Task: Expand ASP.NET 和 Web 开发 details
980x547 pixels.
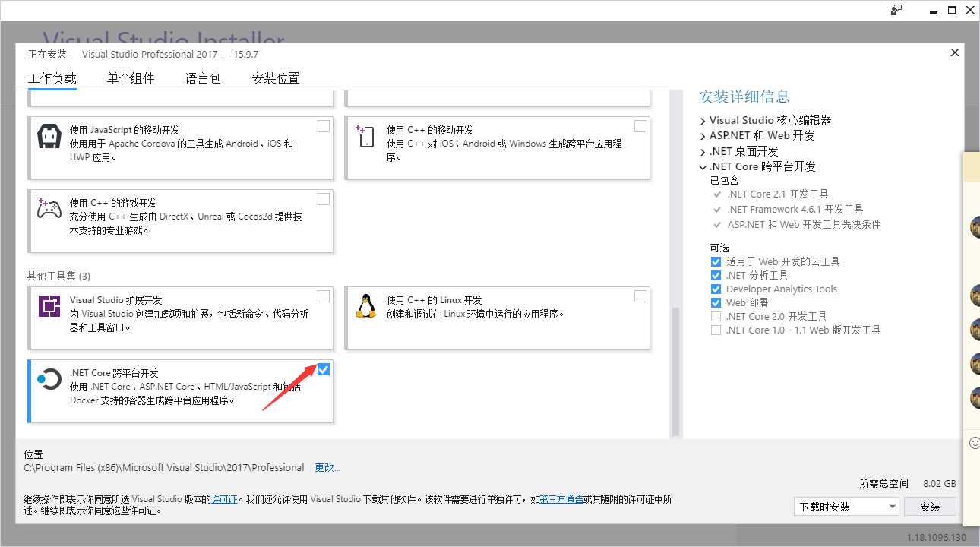Action: click(703, 136)
